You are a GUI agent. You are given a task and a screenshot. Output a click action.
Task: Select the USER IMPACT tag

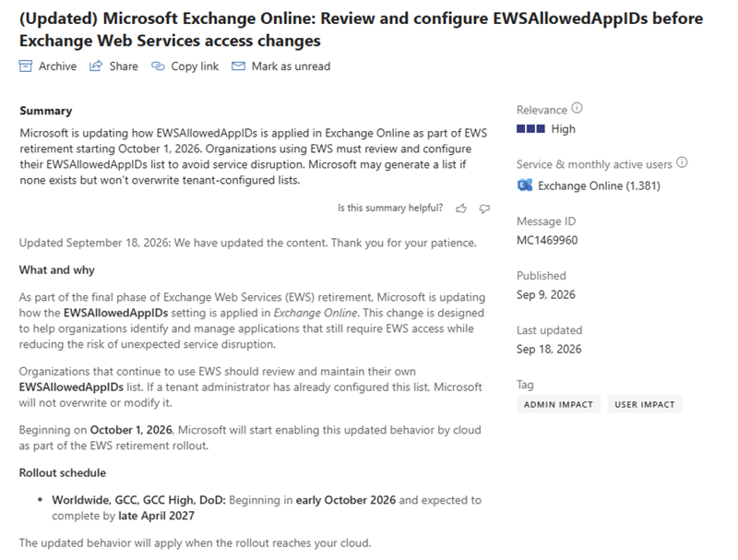tap(645, 404)
